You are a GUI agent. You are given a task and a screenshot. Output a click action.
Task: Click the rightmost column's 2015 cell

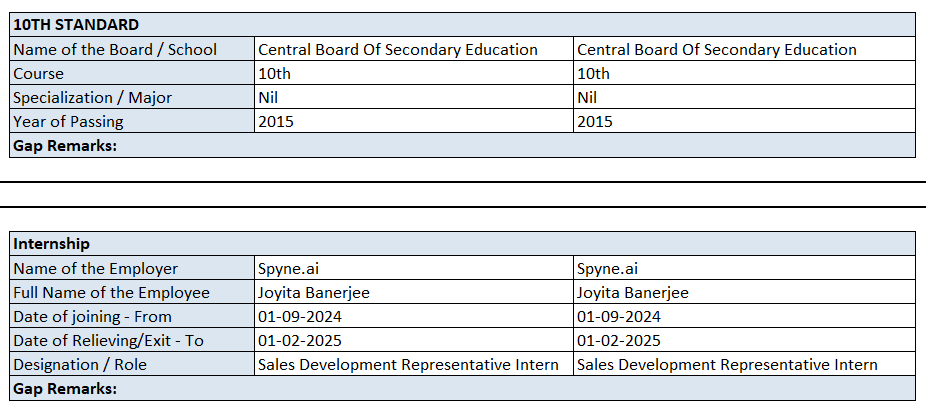coord(596,121)
